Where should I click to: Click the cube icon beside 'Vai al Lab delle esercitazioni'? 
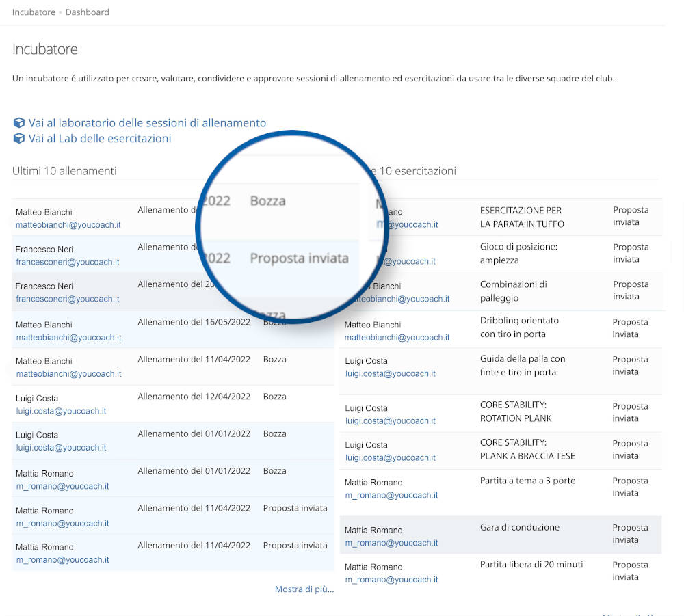coord(19,138)
